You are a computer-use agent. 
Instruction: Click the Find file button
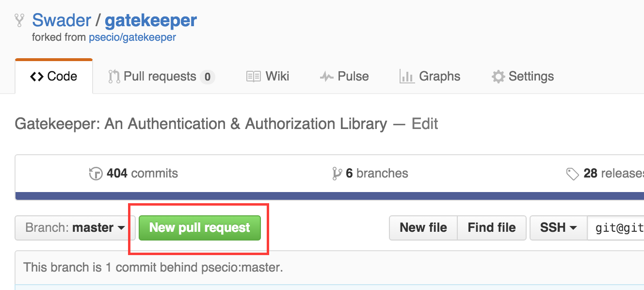[x=492, y=228]
